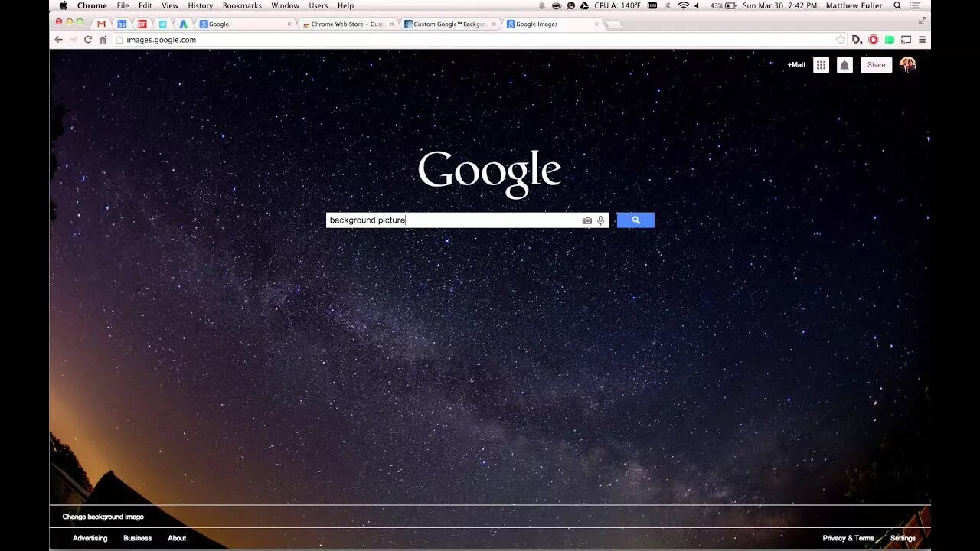
Task: Click the green extension icon
Action: (890, 40)
